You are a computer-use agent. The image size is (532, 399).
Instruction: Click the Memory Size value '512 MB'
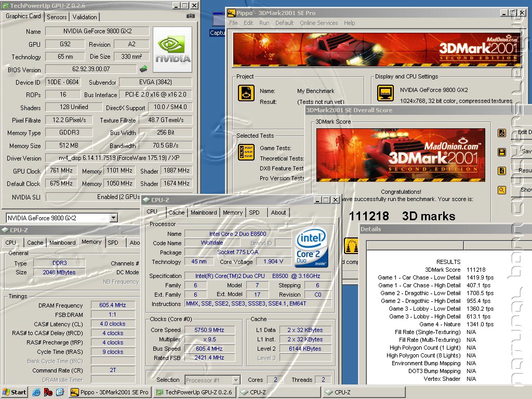[x=69, y=145]
